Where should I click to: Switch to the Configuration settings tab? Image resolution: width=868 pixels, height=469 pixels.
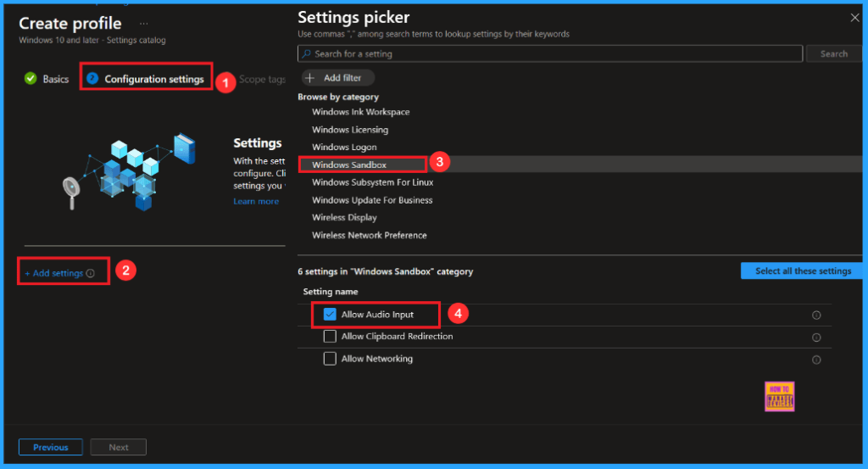[153, 79]
